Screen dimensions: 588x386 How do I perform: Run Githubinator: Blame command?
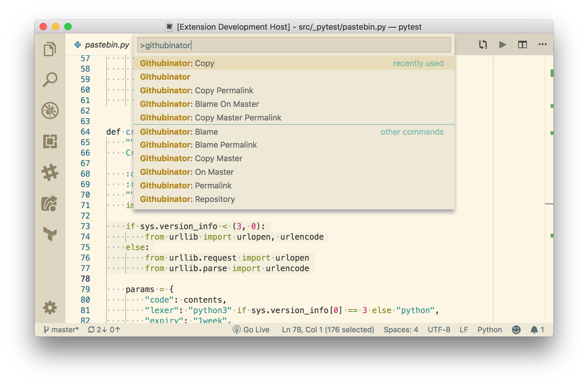tap(294, 132)
